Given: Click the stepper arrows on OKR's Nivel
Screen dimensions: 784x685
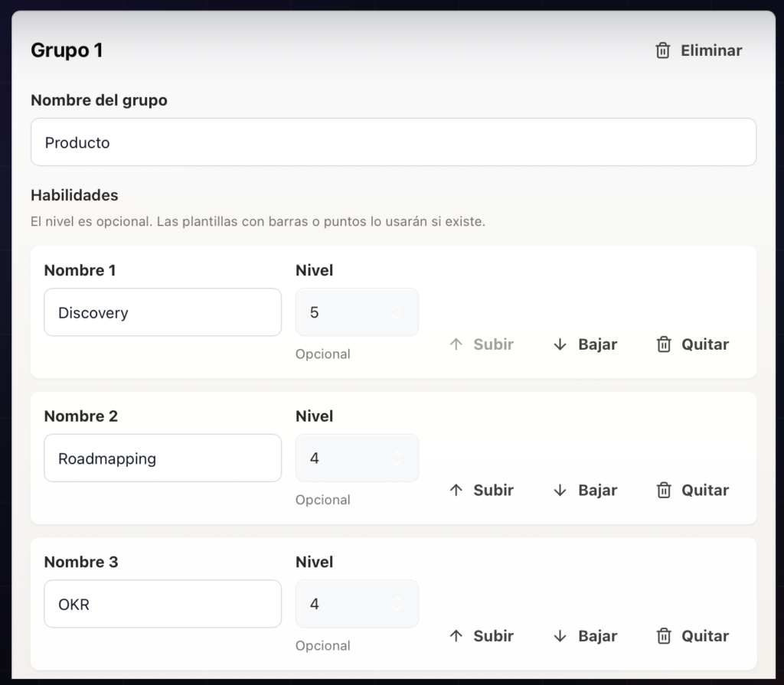Looking at the screenshot, I should pos(397,604).
